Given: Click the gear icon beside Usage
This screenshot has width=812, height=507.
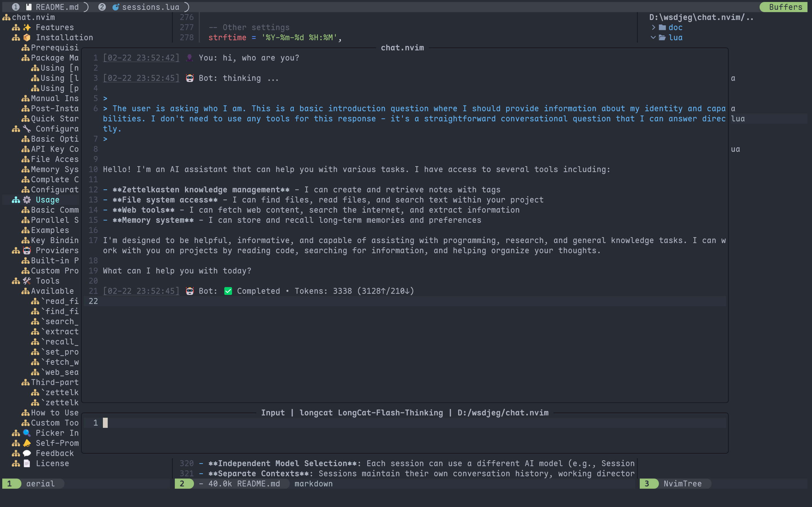Looking at the screenshot, I should (x=27, y=200).
